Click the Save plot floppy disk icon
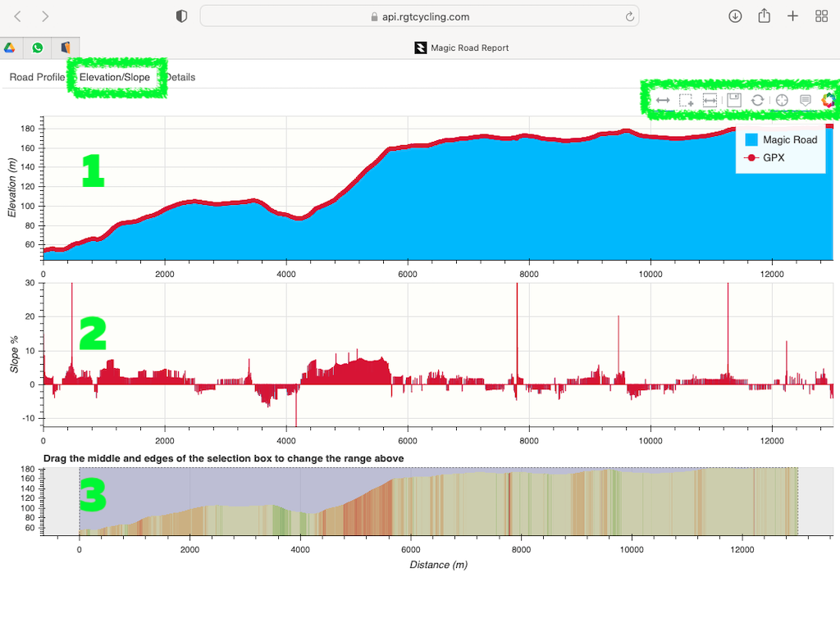 click(734, 100)
